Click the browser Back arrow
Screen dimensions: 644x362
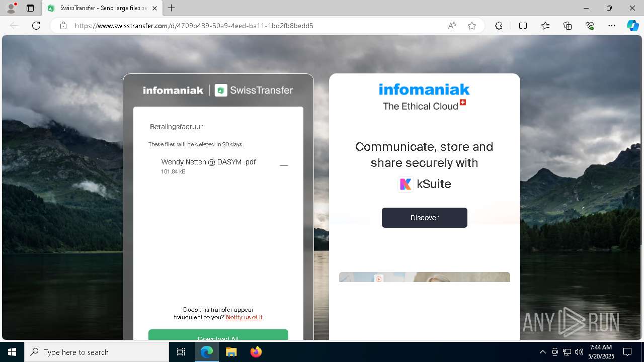pos(14,26)
